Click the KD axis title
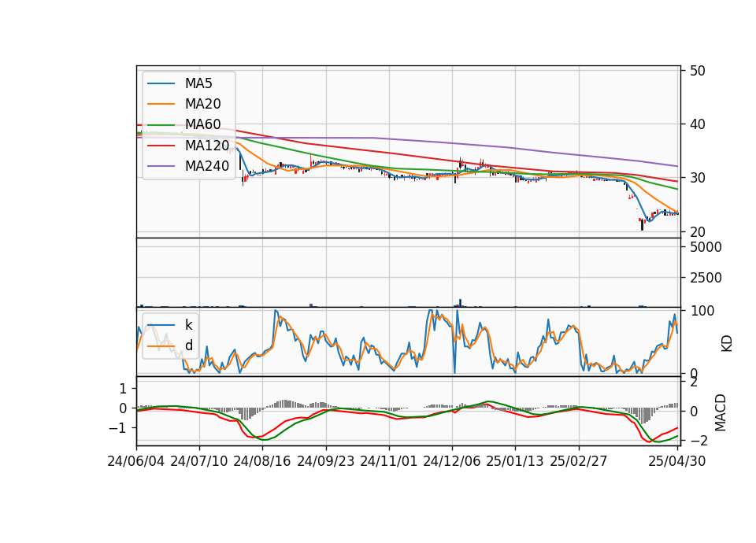756x543 pixels. point(727,343)
